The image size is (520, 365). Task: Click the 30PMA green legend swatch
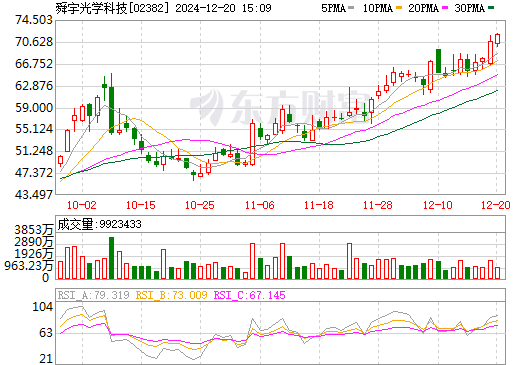(491, 8)
